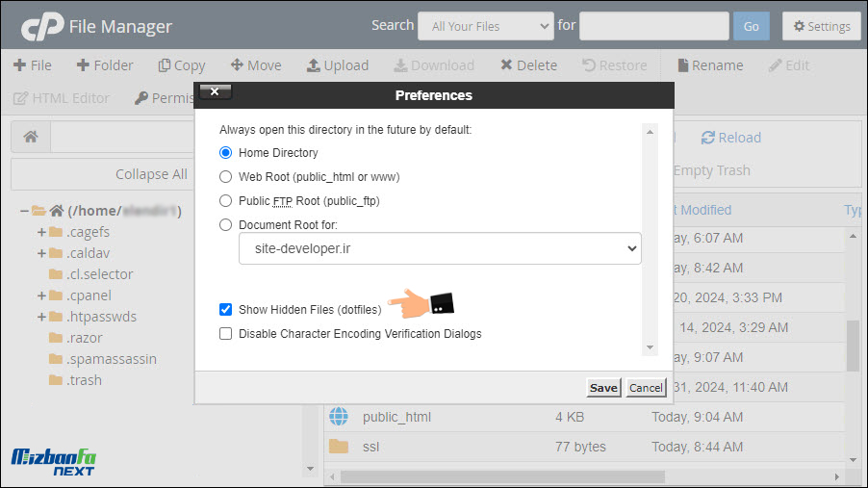868x488 pixels.
Task: Click the cPanel logo icon
Action: point(42,26)
